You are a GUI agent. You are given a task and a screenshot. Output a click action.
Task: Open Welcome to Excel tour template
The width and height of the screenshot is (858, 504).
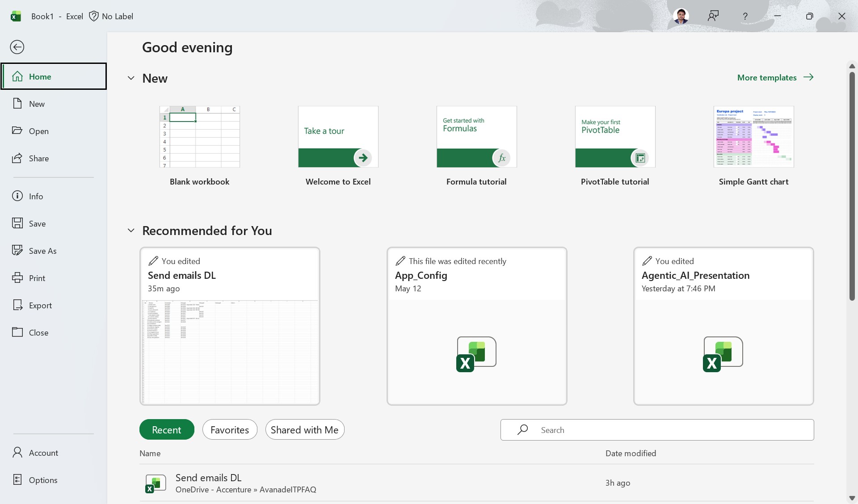point(338,146)
